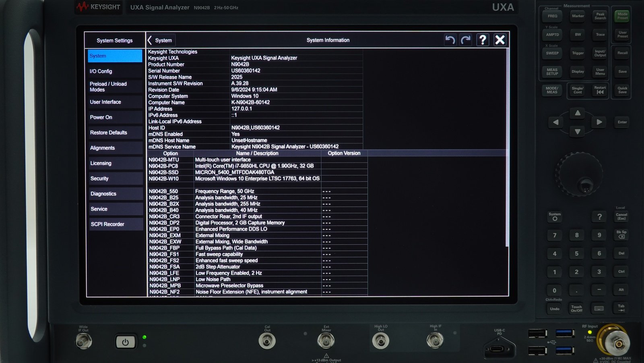Select the System settings tab
The image size is (644, 363).
click(x=115, y=56)
